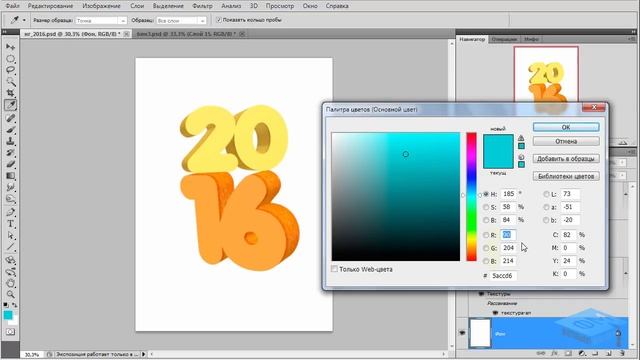Screen dimensions: 640x360
Task: Select the H hue radio button
Action: [486, 194]
